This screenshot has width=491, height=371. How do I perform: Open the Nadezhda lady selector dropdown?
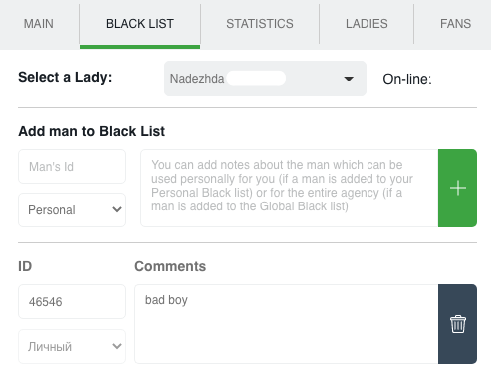tap(265, 79)
